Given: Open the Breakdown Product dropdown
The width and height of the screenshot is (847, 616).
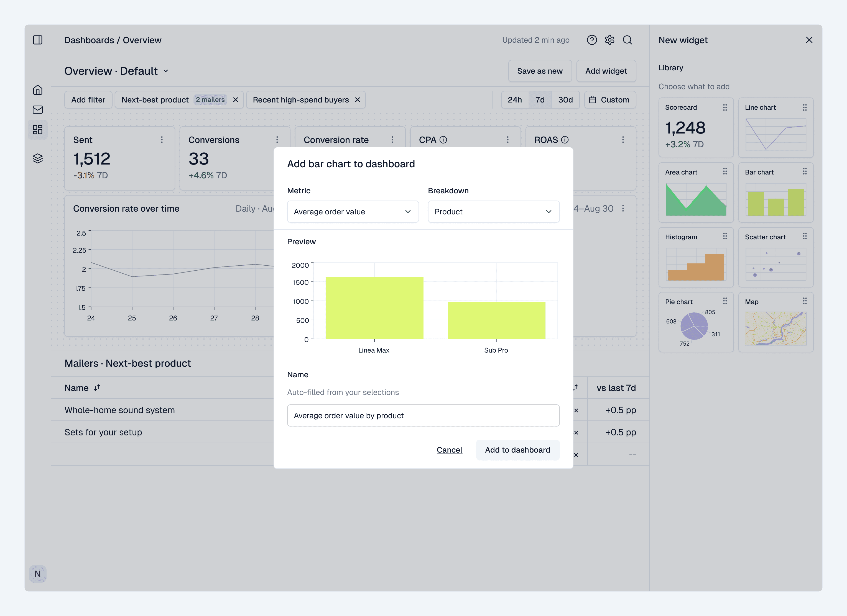Looking at the screenshot, I should click(493, 212).
